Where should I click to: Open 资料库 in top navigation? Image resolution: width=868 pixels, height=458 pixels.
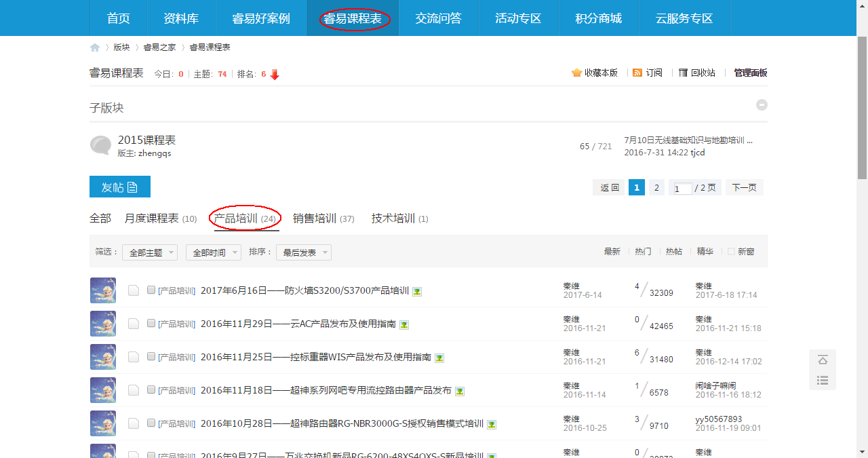point(181,18)
